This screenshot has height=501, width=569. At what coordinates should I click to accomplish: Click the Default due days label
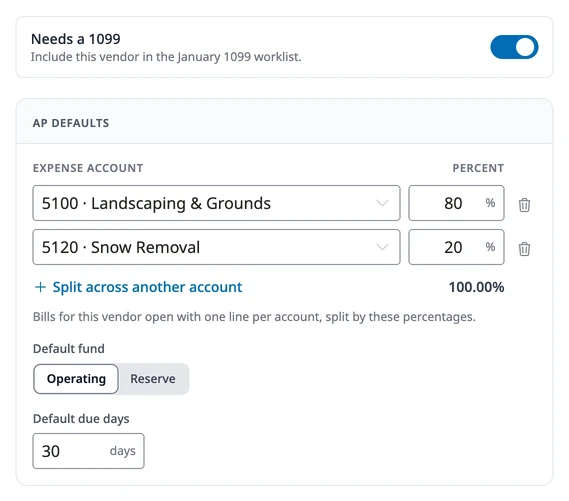pyautogui.click(x=81, y=419)
